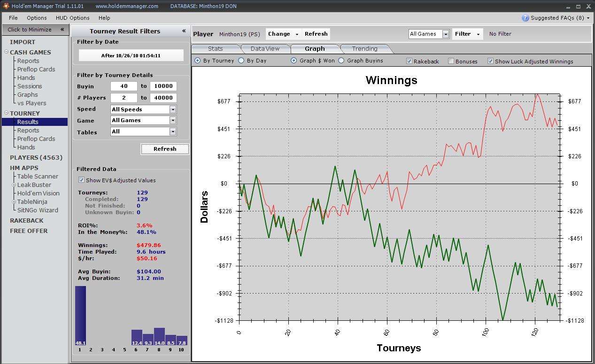Open the Tables dropdown
The width and height of the screenshot is (595, 364).
tap(172, 132)
